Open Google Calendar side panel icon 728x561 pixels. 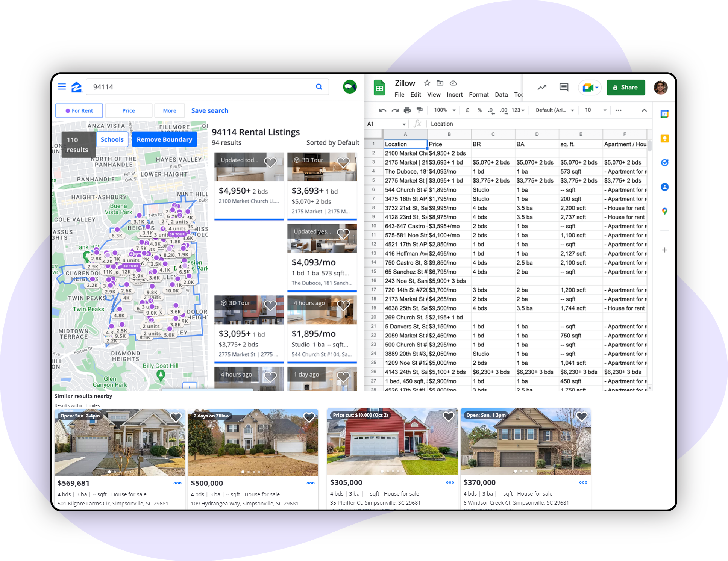[x=664, y=114]
